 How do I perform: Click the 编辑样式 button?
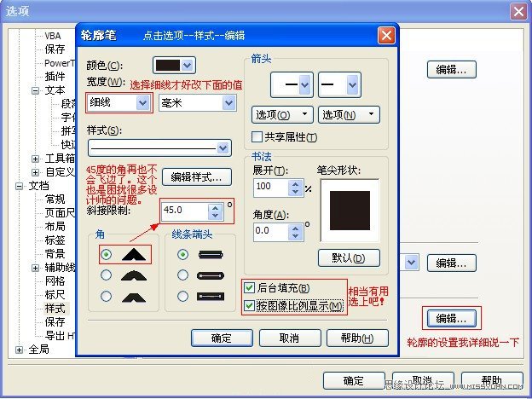point(197,176)
